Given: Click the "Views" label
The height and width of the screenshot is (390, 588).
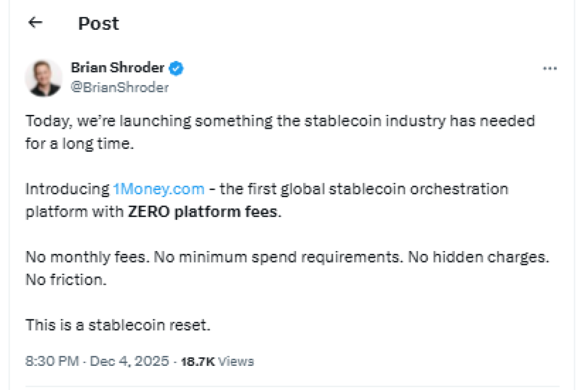Looking at the screenshot, I should point(236,362).
